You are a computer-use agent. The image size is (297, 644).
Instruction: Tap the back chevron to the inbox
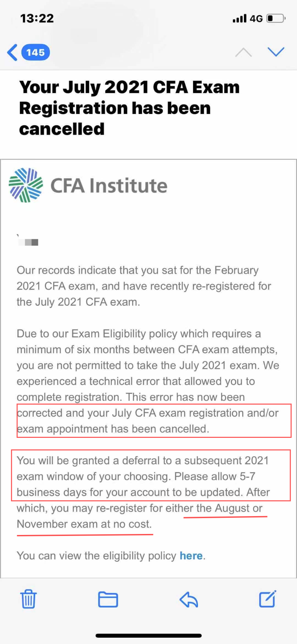point(13,53)
